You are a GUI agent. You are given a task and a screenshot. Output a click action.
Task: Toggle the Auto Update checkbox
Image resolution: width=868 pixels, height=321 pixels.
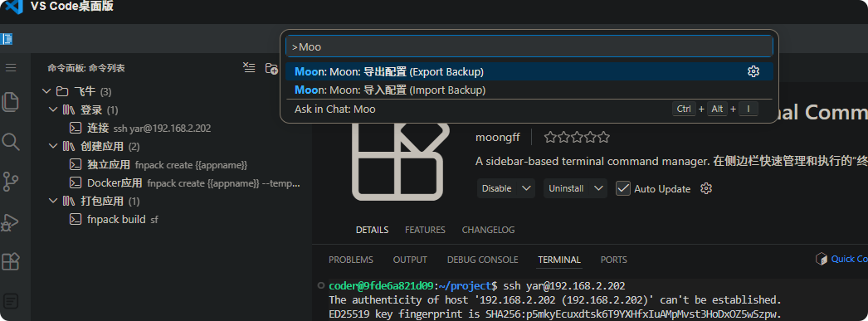click(x=623, y=188)
